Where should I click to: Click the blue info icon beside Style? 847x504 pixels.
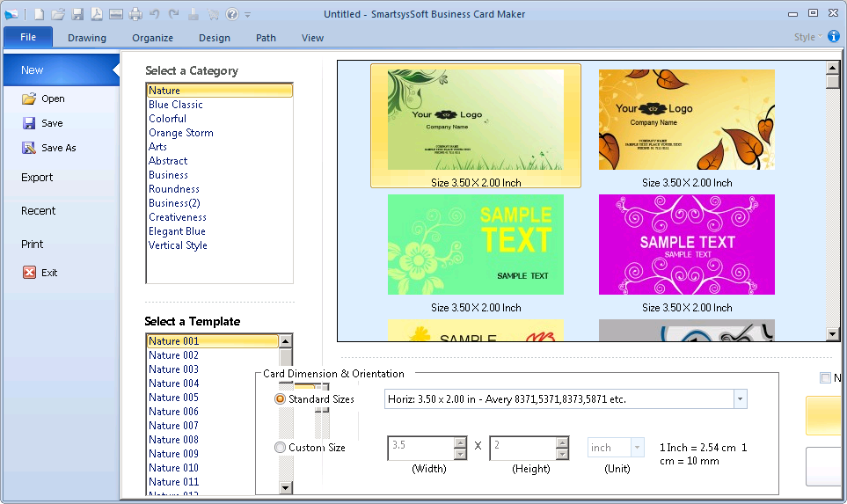tap(834, 37)
